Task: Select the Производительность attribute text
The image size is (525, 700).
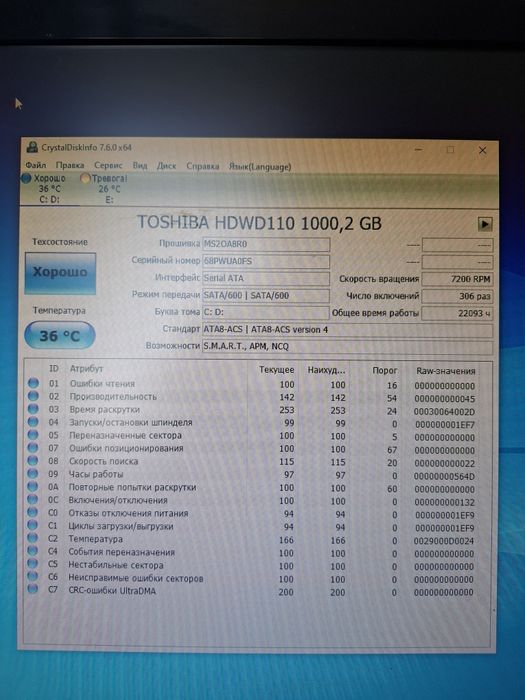Action: 113,396
